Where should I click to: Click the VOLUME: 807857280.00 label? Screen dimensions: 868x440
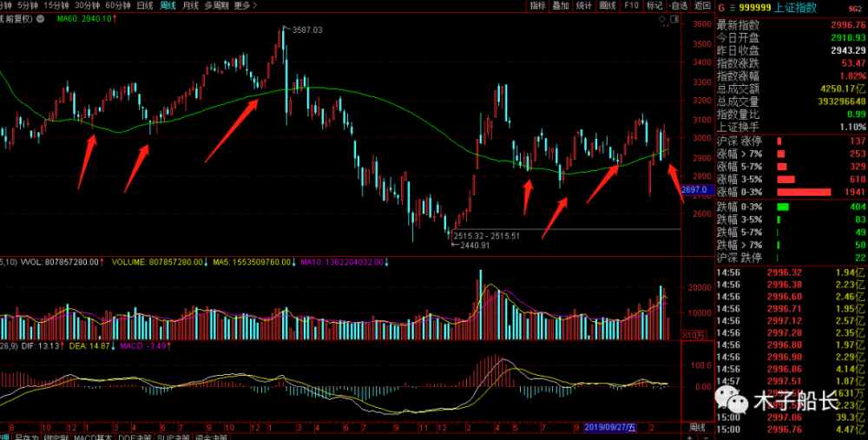(158, 262)
